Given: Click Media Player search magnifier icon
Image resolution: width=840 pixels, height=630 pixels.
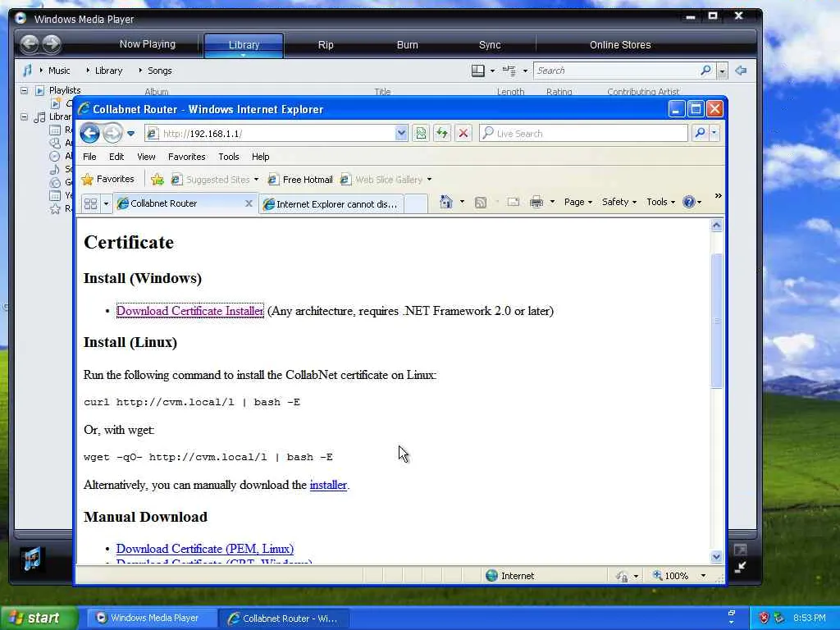Looking at the screenshot, I should click(x=706, y=71).
